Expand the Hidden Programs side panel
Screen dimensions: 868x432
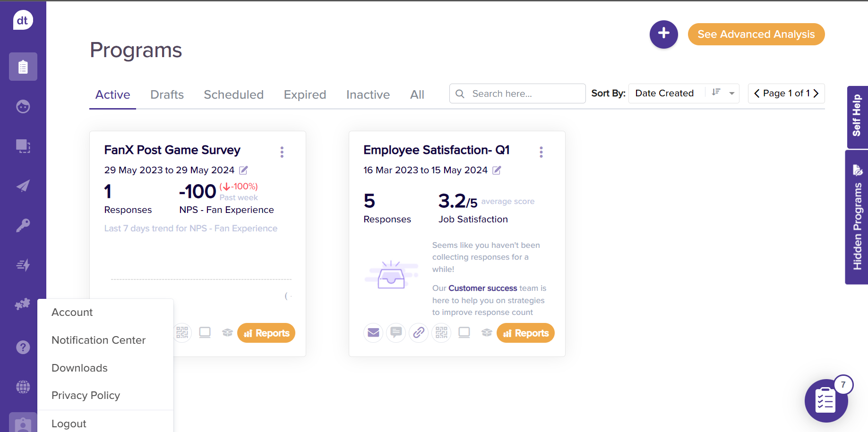[x=857, y=217]
